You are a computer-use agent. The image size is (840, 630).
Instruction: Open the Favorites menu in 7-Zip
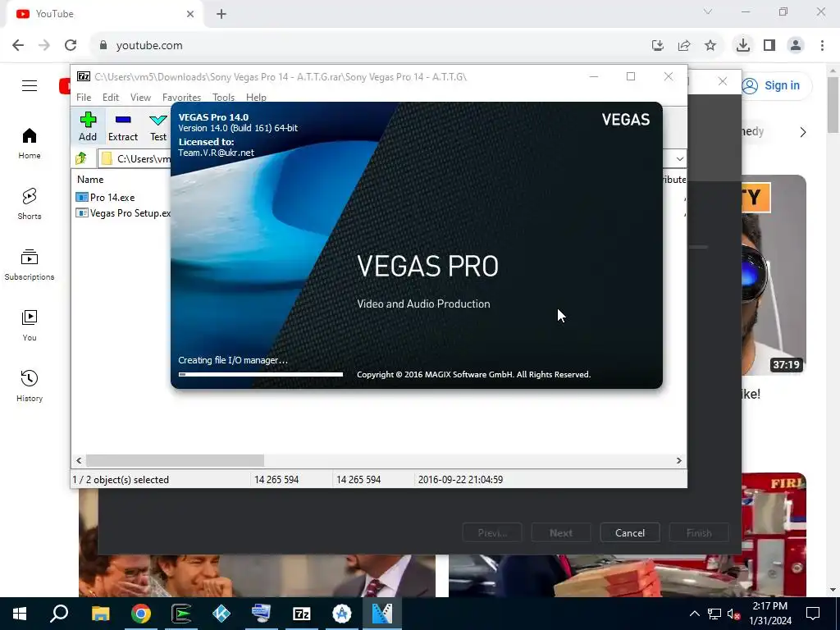[181, 97]
